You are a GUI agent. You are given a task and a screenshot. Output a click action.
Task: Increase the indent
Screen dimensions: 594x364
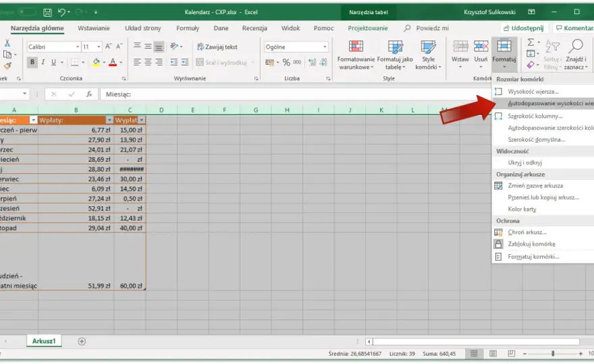185,62
